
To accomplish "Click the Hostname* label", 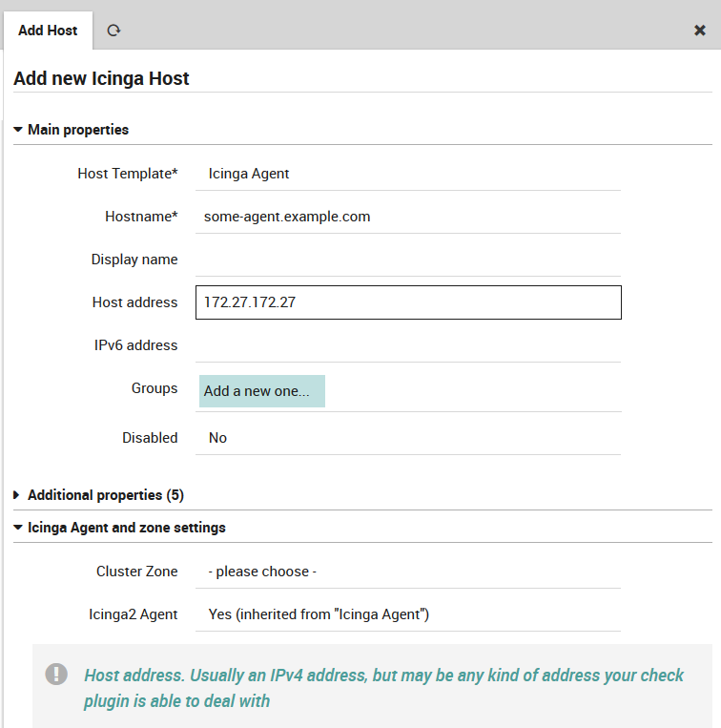I will tap(141, 217).
